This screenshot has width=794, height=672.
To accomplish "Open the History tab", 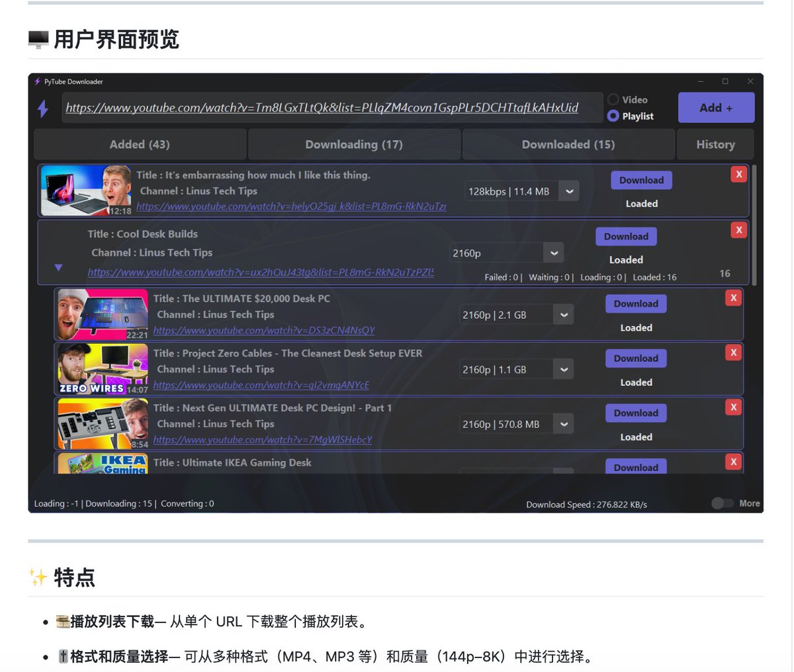I will tap(715, 144).
